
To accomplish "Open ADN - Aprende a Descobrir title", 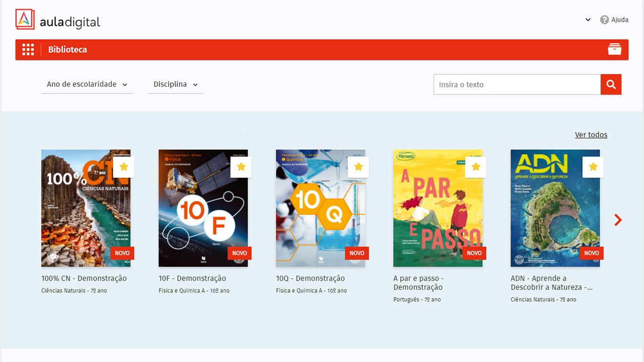I will (552, 283).
